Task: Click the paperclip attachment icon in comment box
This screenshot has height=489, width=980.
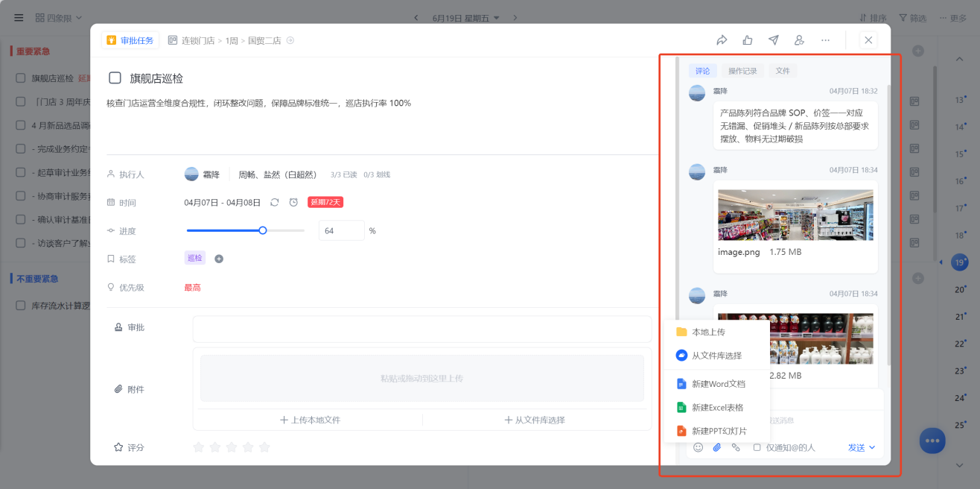Action: tap(717, 447)
